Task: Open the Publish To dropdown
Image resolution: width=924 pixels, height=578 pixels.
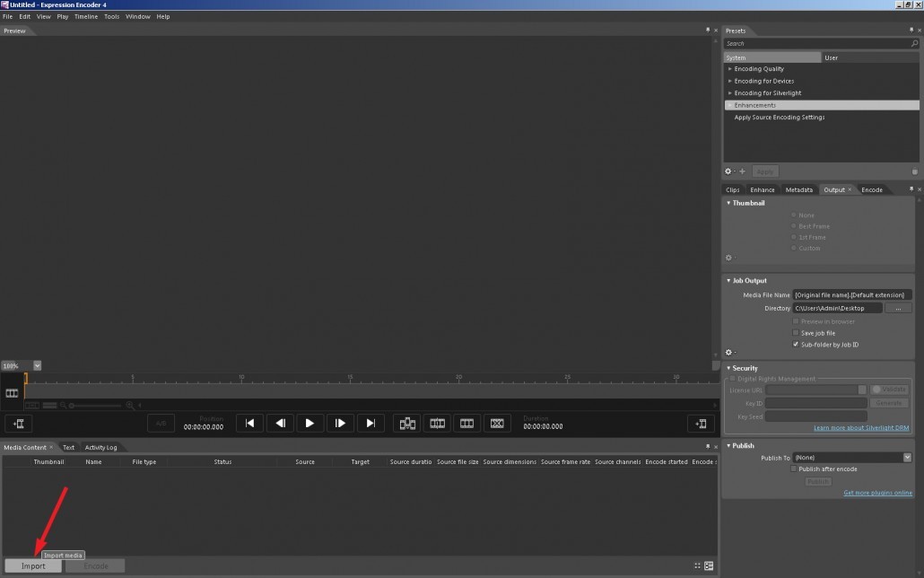Action: tap(907, 457)
